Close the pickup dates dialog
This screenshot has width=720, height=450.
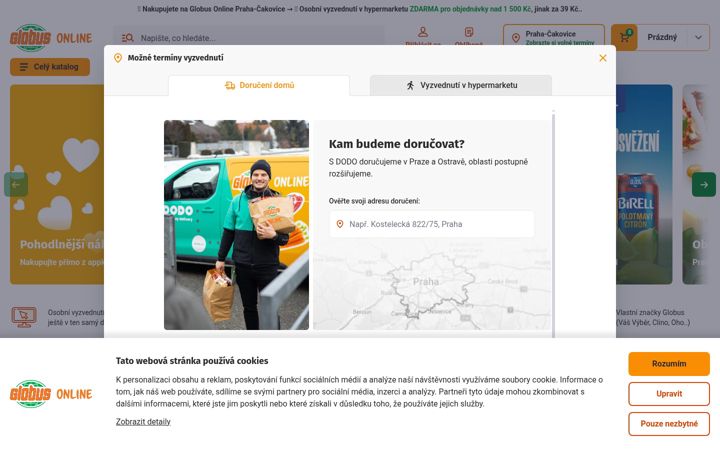pyautogui.click(x=602, y=58)
